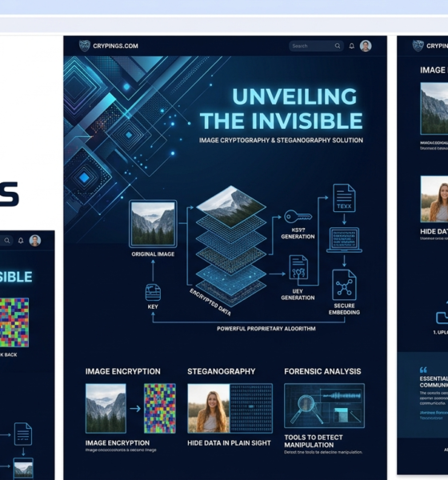Click the SECURE EMBEDDING label
448x480 pixels.
point(344,309)
